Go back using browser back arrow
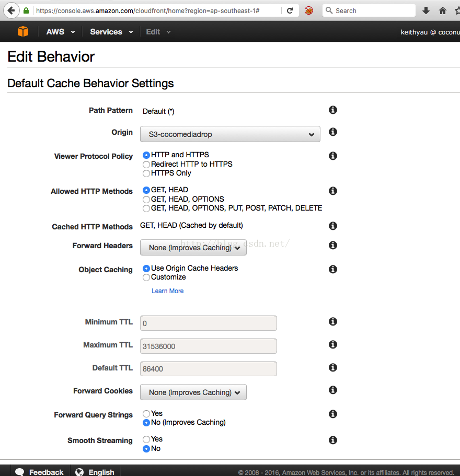 tap(11, 10)
